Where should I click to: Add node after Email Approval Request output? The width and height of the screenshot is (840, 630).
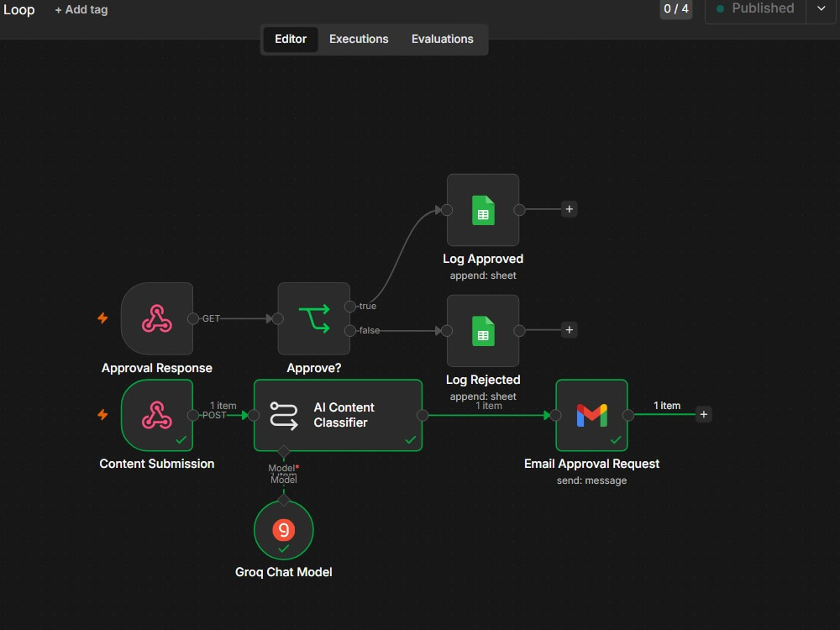coord(704,414)
